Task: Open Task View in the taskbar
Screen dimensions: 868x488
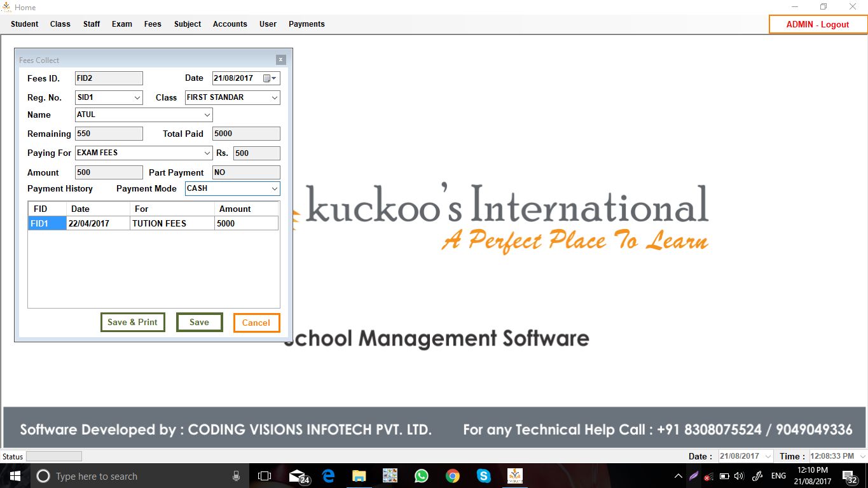Action: pos(265,476)
